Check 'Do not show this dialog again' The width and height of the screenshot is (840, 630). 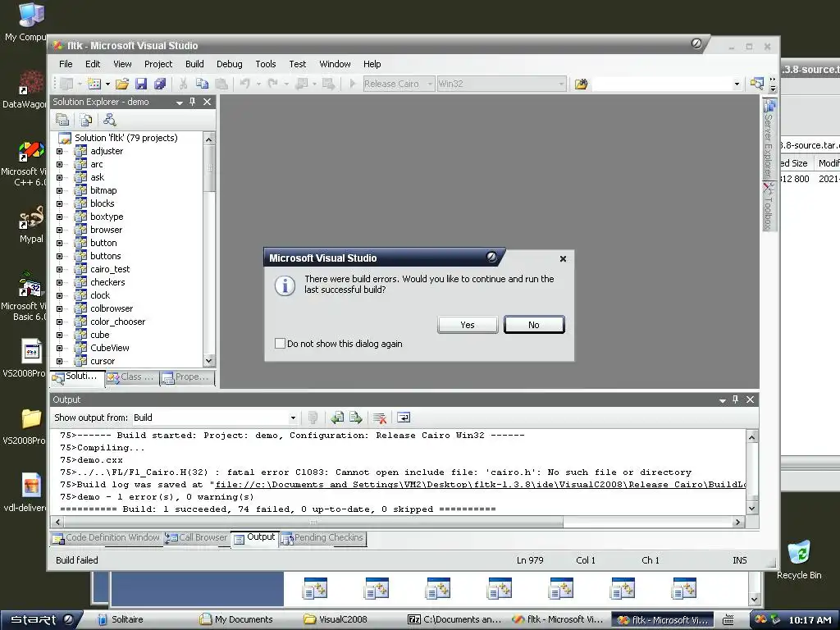[x=280, y=344]
